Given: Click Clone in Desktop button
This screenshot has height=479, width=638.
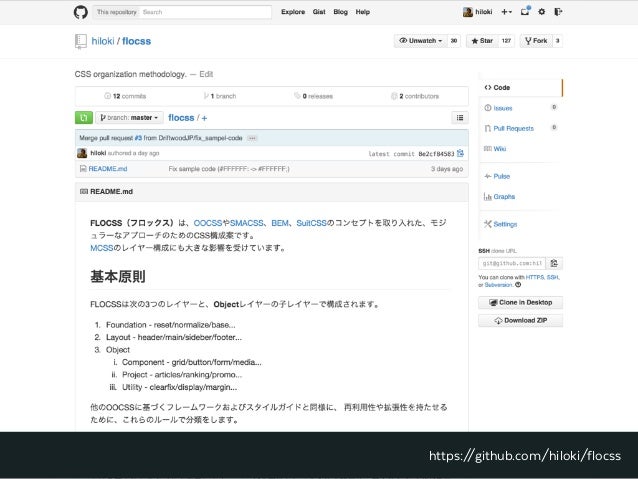Looking at the screenshot, I should [520, 303].
